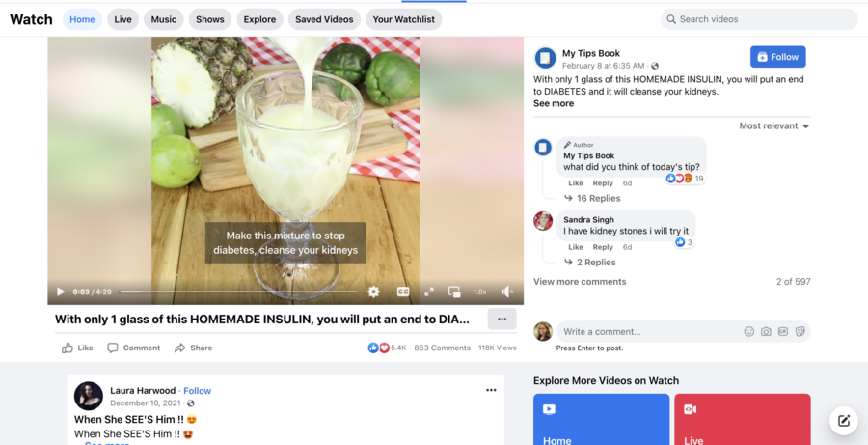This screenshot has height=445, width=868.
Task: Reply to My Tips Book comment
Action: (x=603, y=182)
